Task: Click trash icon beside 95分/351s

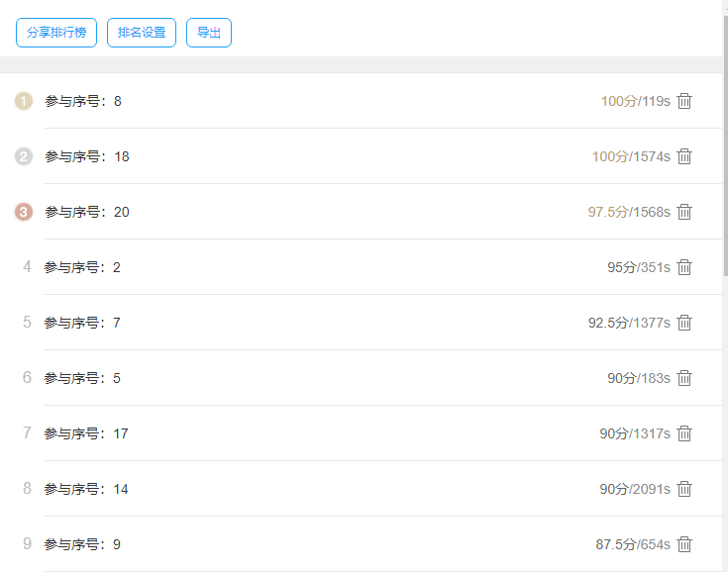Action: [x=684, y=267]
